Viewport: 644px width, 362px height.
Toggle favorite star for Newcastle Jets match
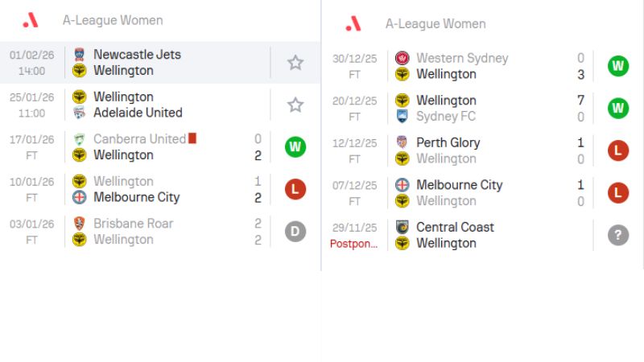[295, 63]
